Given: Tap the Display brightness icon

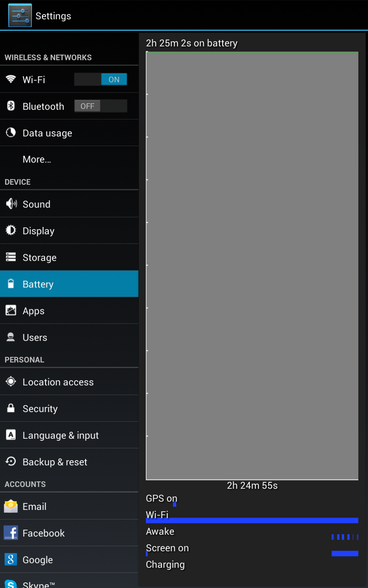Looking at the screenshot, I should pyautogui.click(x=11, y=231).
